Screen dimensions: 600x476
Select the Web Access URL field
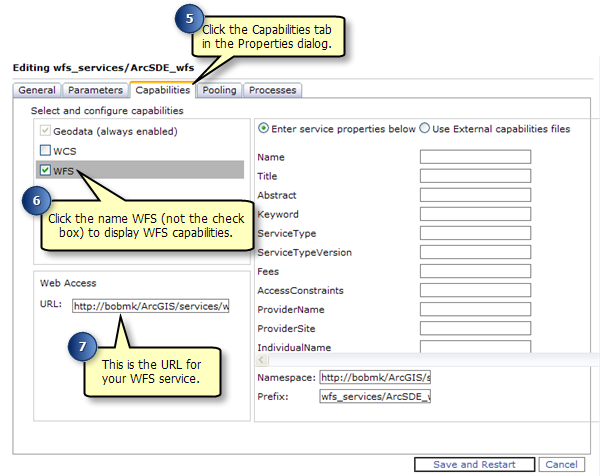pos(150,306)
